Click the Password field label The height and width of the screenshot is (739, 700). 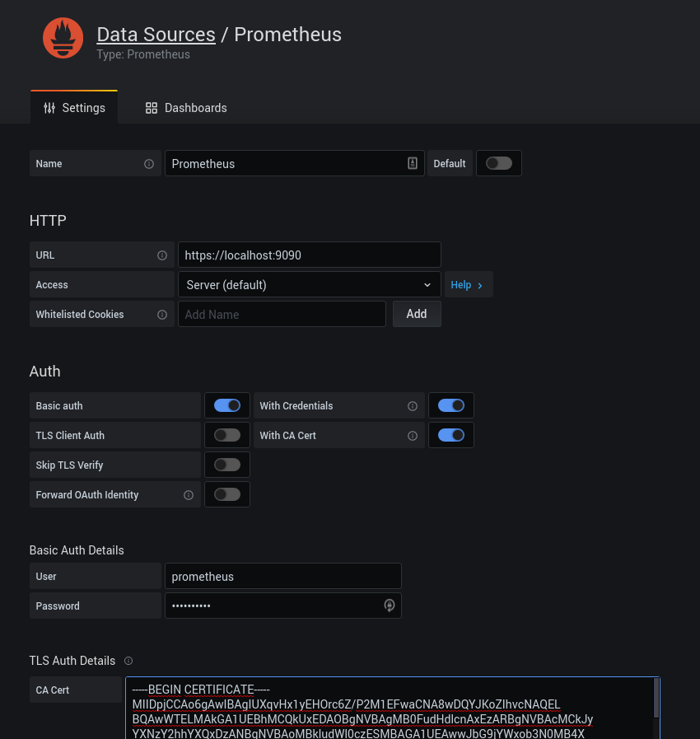pyautogui.click(x=58, y=606)
